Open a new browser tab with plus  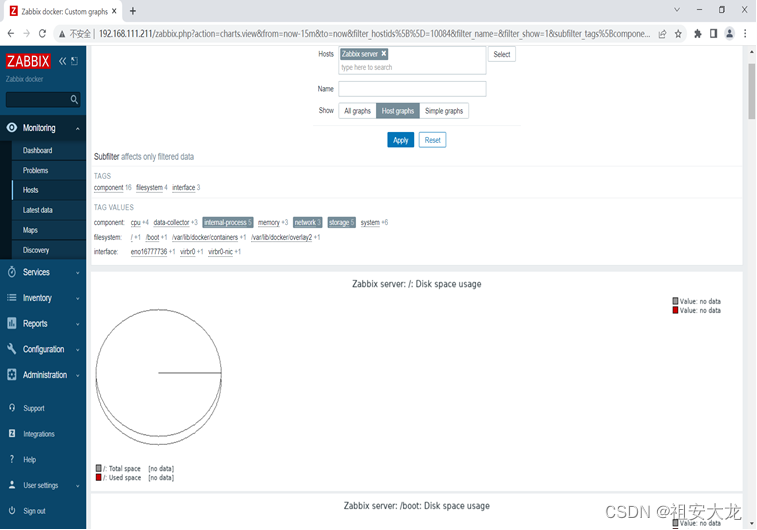click(x=133, y=11)
